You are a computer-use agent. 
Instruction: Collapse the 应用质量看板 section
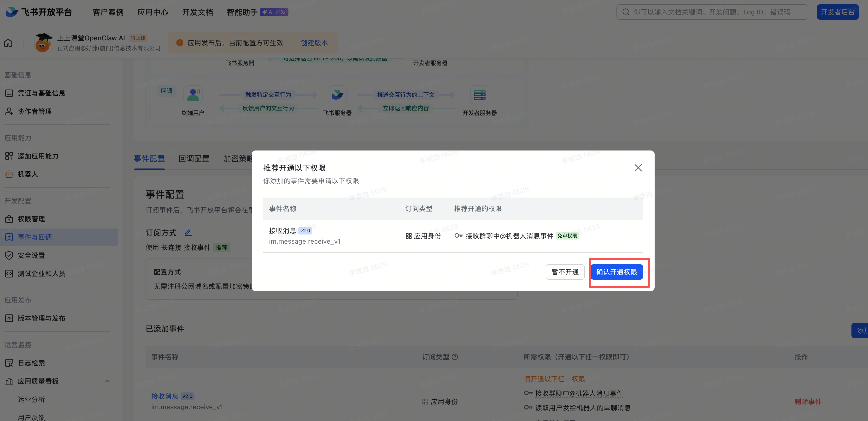(x=107, y=381)
